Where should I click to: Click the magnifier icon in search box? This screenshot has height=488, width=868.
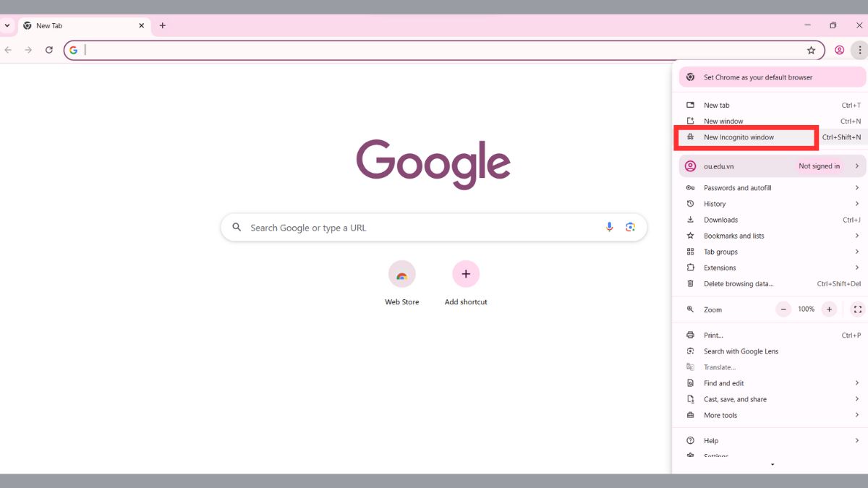pyautogui.click(x=237, y=227)
